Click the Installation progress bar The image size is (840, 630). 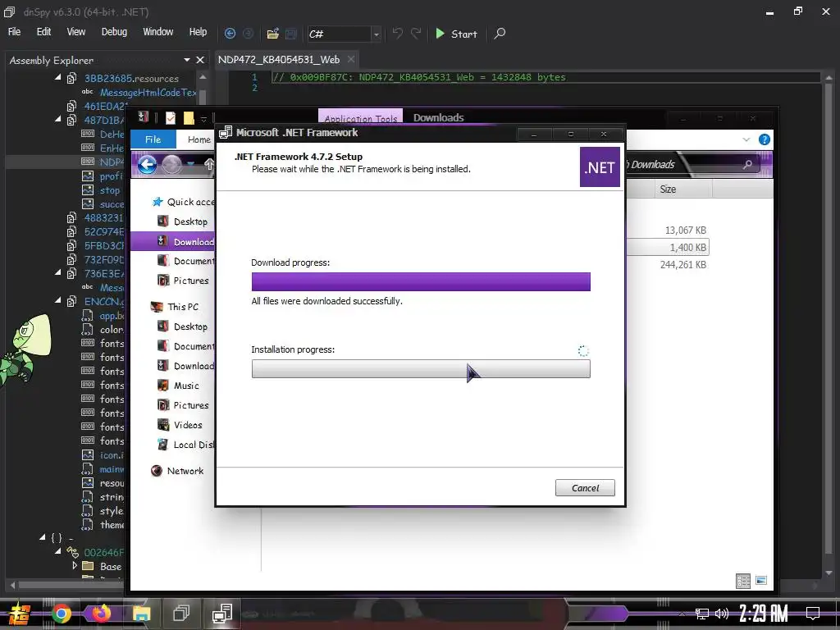(421, 369)
